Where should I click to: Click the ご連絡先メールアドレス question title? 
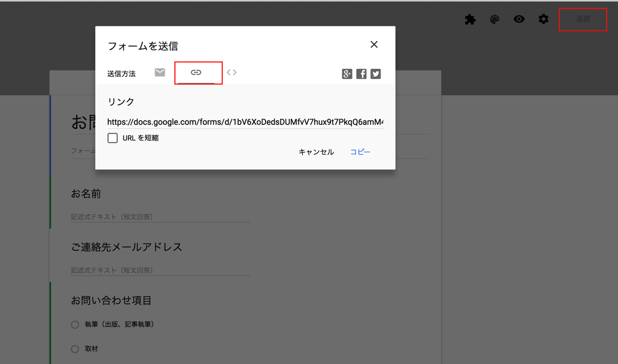126,247
